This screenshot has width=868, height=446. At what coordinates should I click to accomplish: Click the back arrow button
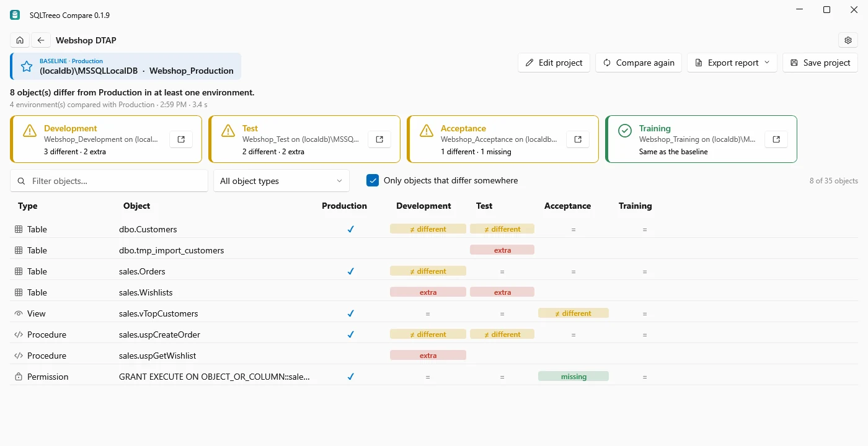[x=41, y=40]
